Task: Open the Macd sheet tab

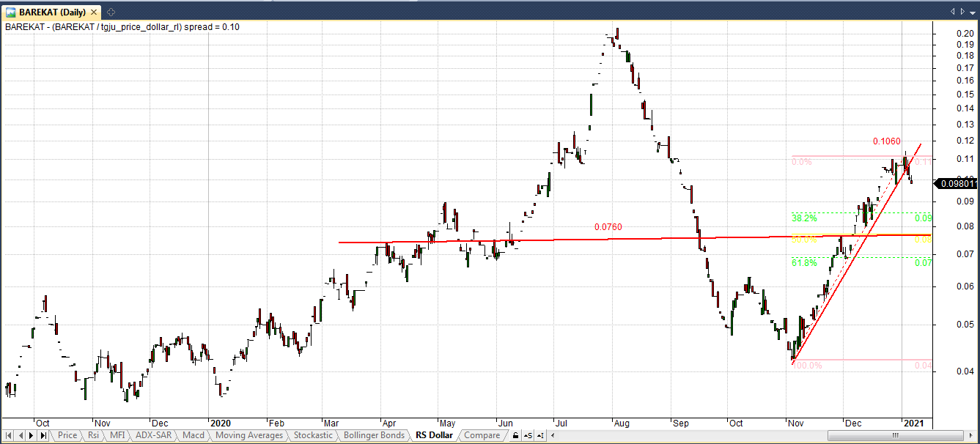Action: tap(194, 435)
